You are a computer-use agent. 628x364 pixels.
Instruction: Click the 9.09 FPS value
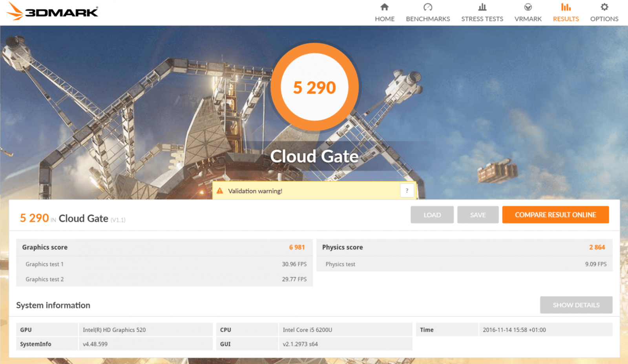pos(596,264)
